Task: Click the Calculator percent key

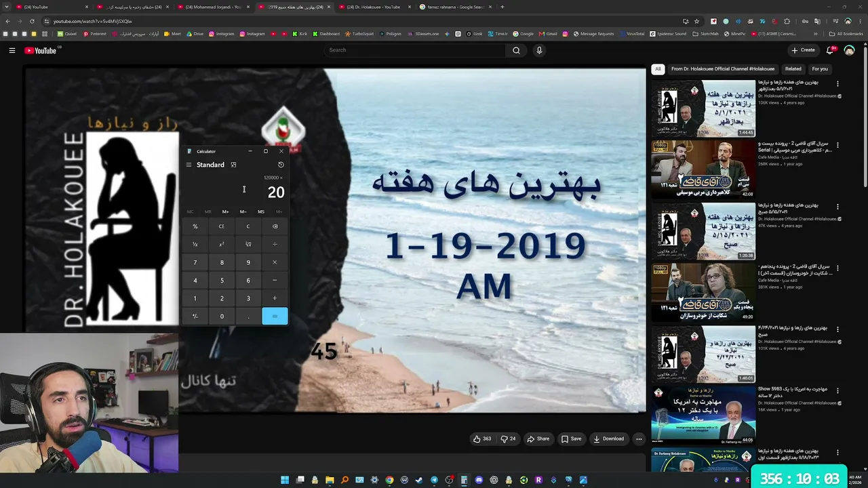Action: tap(195, 226)
